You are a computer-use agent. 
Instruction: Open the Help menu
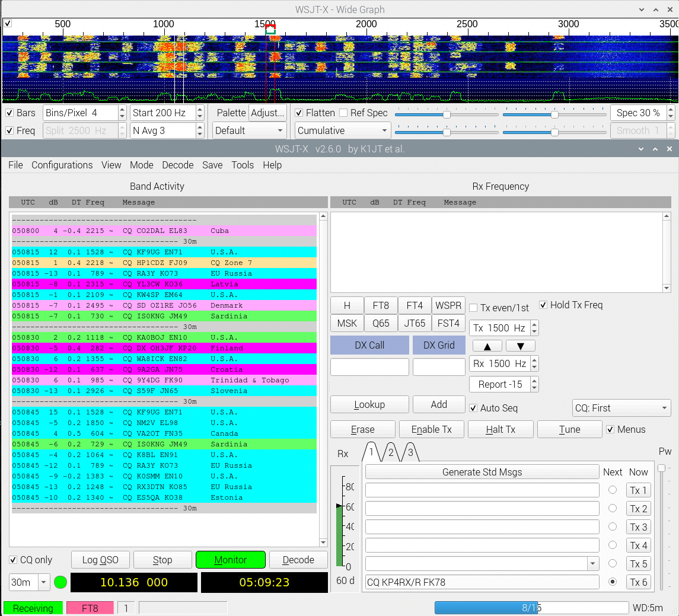click(x=272, y=165)
